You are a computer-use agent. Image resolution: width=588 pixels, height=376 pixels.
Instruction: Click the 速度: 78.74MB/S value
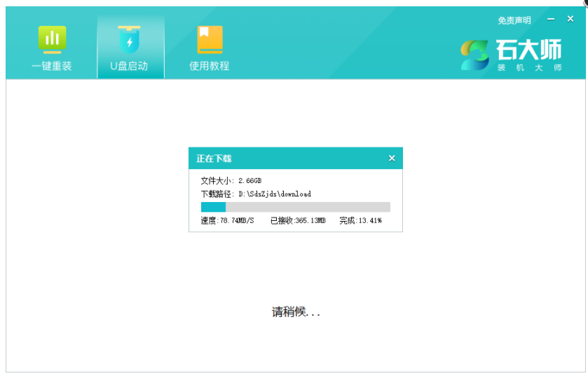[227, 221]
